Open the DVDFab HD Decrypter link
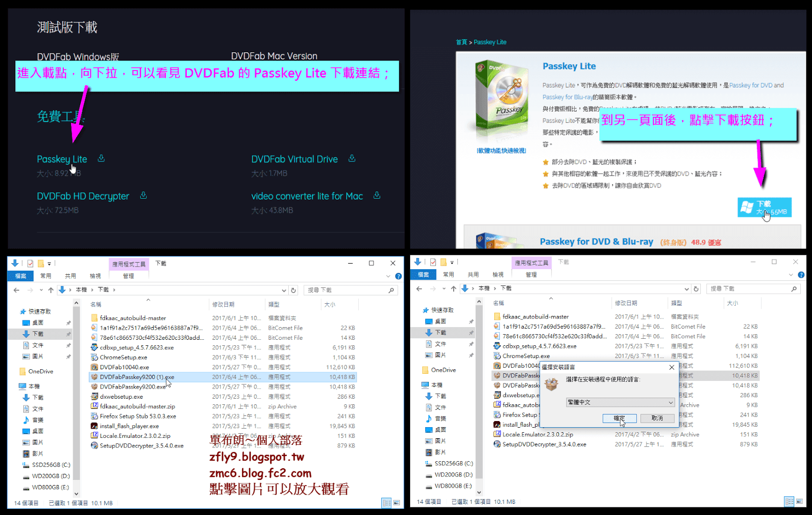The image size is (812, 515). (83, 196)
